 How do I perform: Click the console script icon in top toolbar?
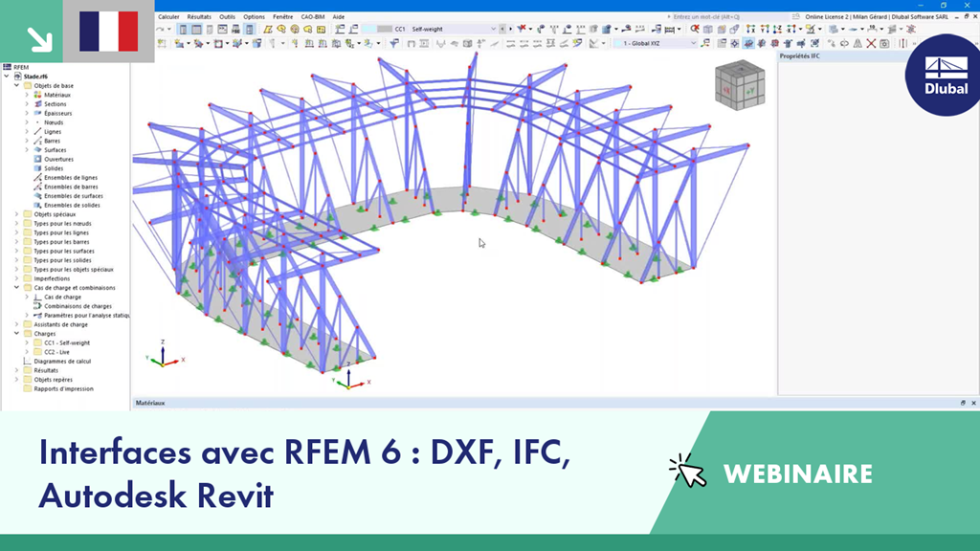(222, 30)
